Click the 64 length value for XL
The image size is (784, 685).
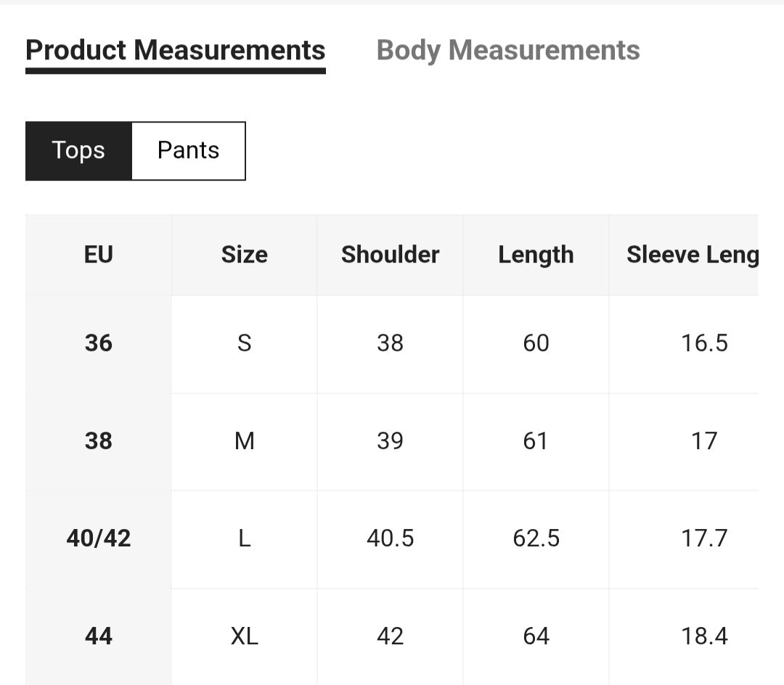click(536, 636)
